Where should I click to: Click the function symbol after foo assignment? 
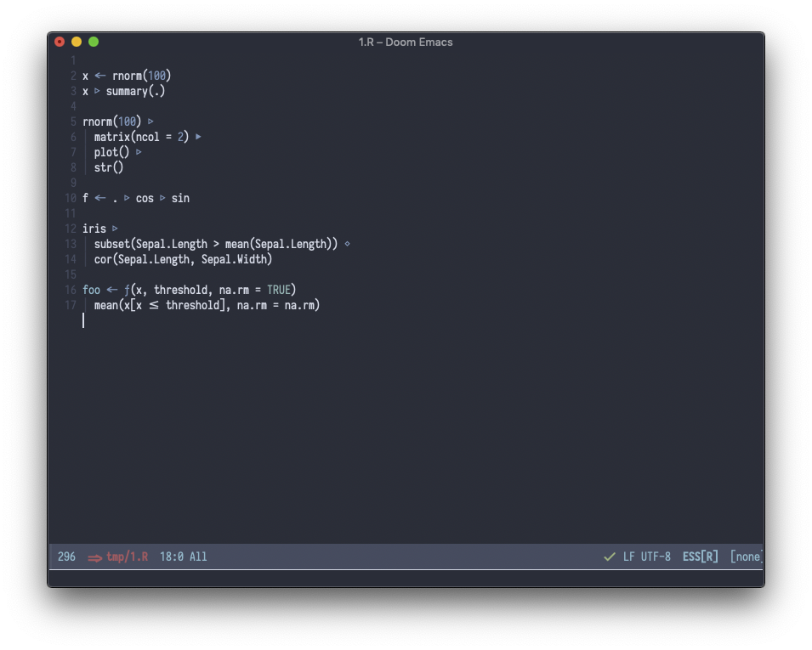(127, 291)
